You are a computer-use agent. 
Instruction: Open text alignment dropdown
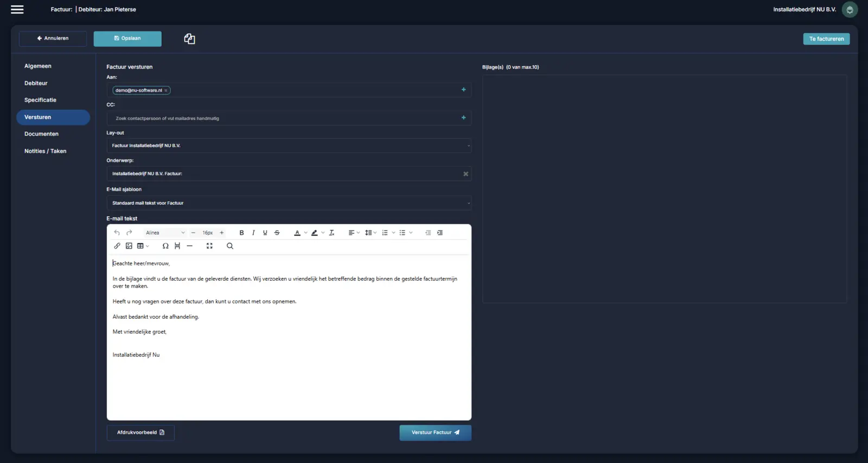354,233
